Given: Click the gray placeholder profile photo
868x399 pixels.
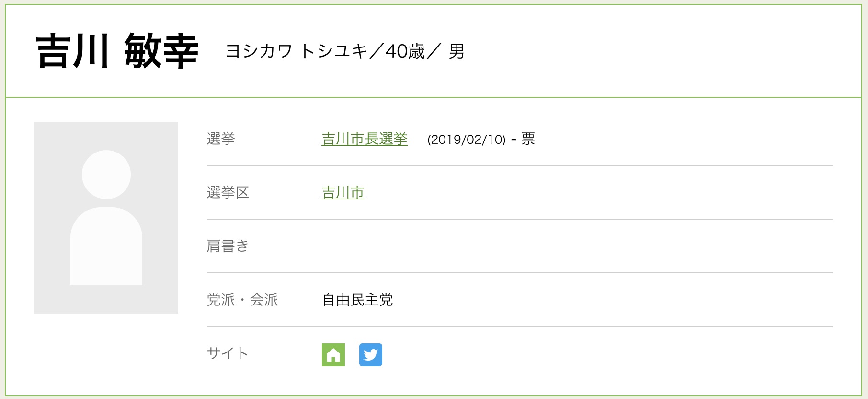Looking at the screenshot, I should (x=106, y=218).
